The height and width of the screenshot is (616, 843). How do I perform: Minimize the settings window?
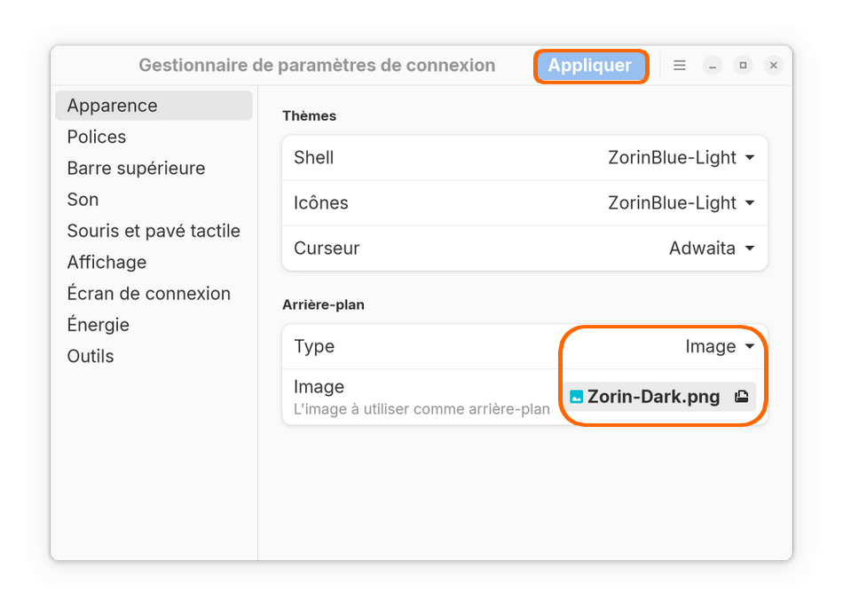(x=713, y=66)
